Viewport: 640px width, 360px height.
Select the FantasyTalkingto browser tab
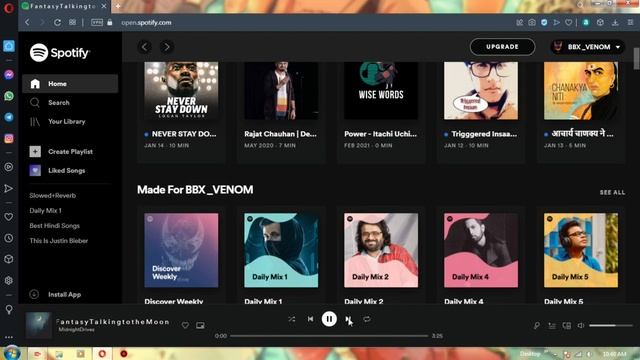point(64,6)
